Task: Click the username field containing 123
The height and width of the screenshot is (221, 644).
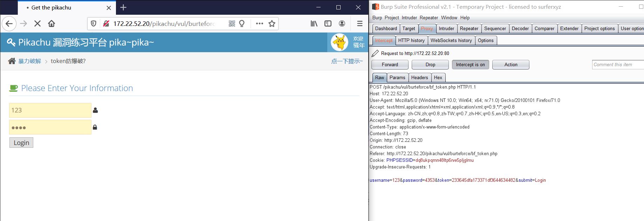Action: tap(50, 110)
